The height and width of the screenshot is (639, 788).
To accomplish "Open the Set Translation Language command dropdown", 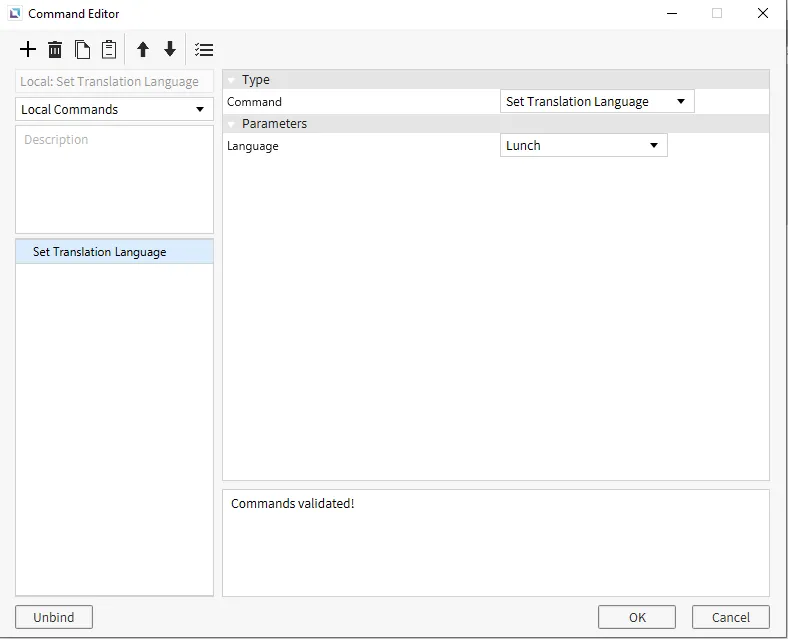I will click(x=596, y=101).
